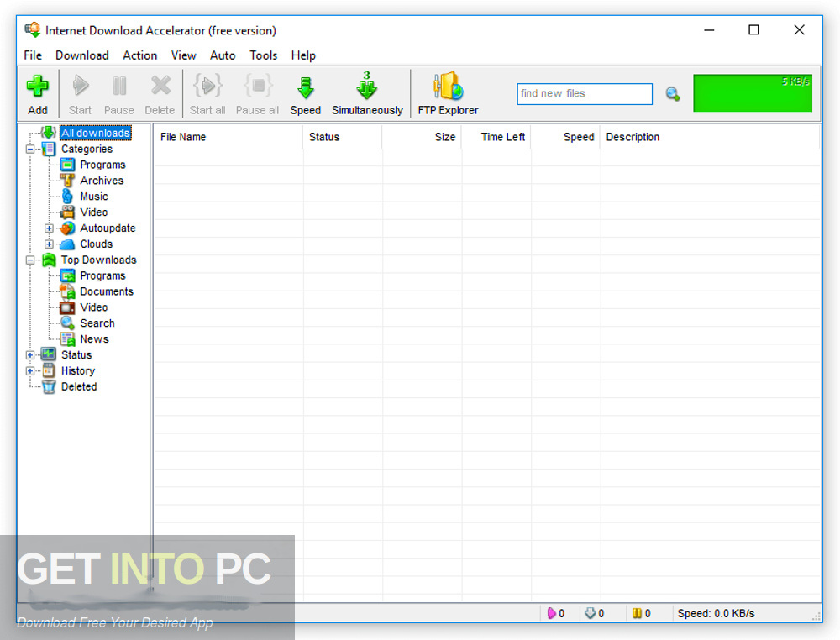840x640 pixels.
Task: Click the Pause download toolbar icon
Action: (x=119, y=86)
